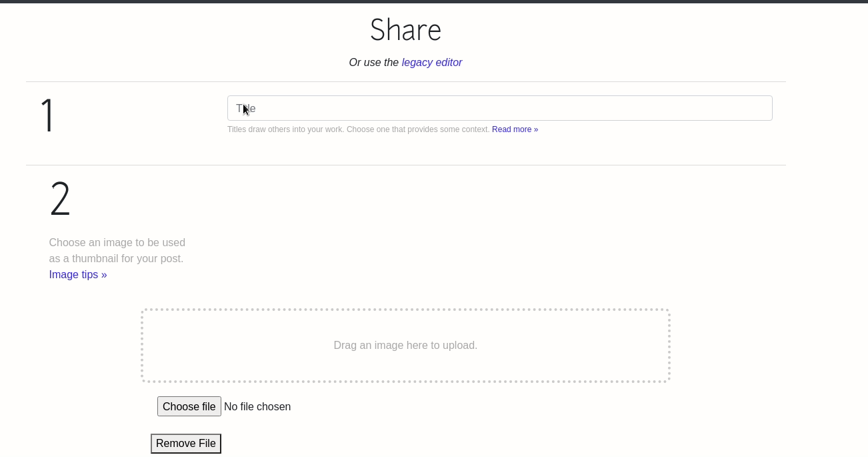Click the Share page heading

click(x=405, y=30)
